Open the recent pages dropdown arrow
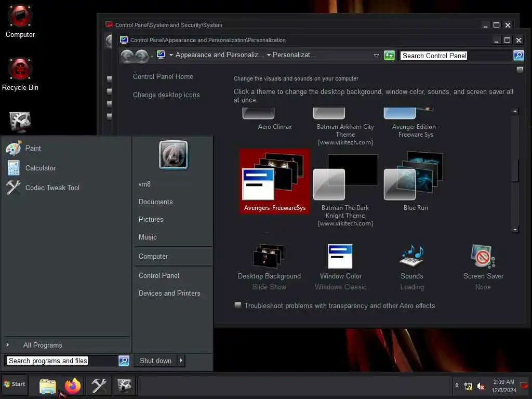The width and height of the screenshot is (532, 399). [152, 56]
